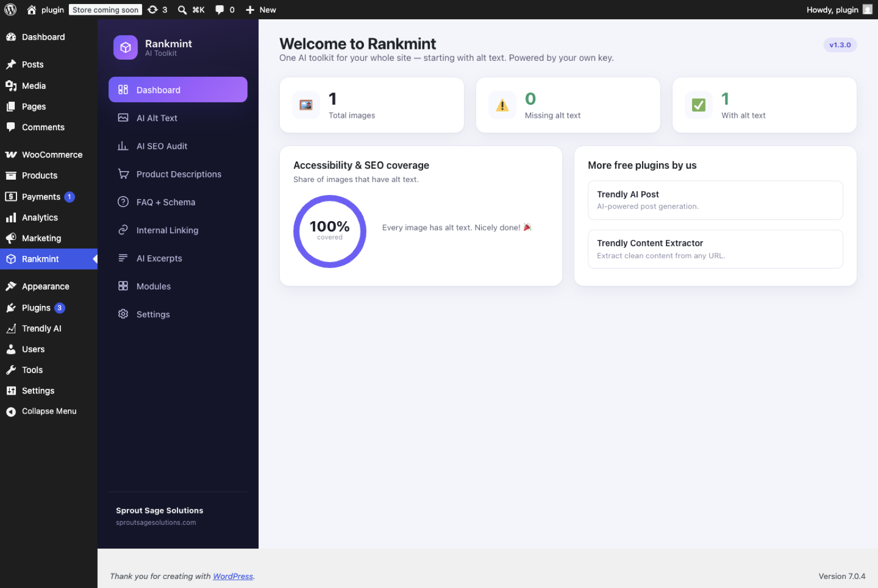This screenshot has height=588, width=878.
Task: Click the WooCommerce icon in sidebar
Action: [11, 155]
